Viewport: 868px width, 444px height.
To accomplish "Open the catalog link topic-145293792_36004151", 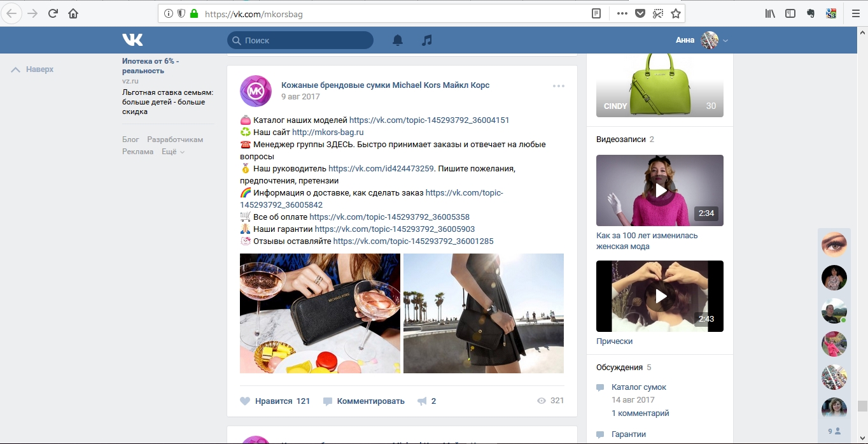I will pyautogui.click(x=429, y=120).
